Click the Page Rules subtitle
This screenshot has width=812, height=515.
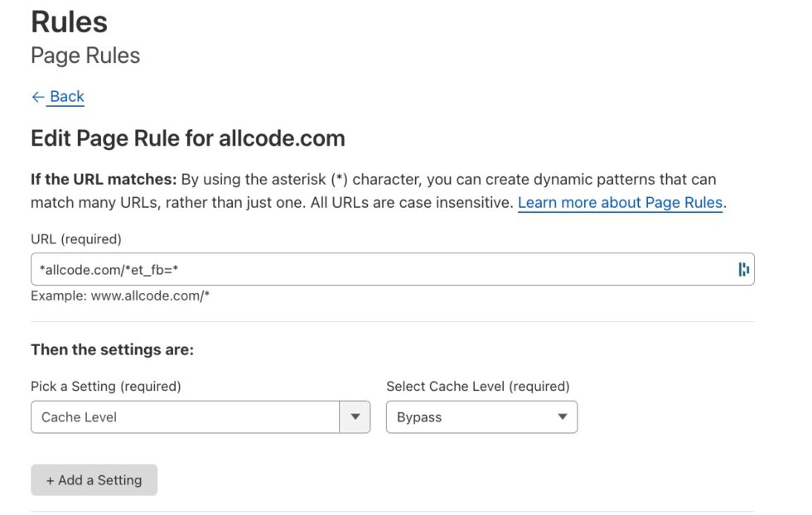click(85, 55)
